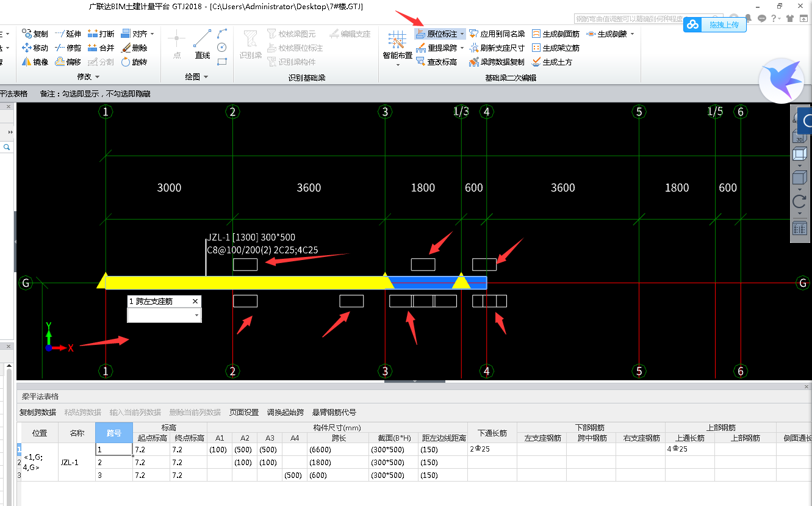Select the 合并 (Merge) tool
Viewport: 812px width, 506px height.
[101, 48]
